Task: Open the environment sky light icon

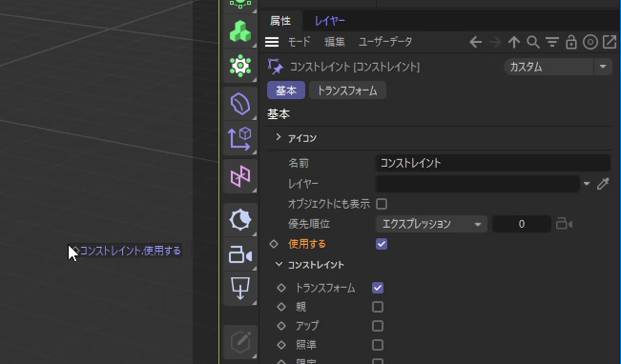Action: coord(240,219)
